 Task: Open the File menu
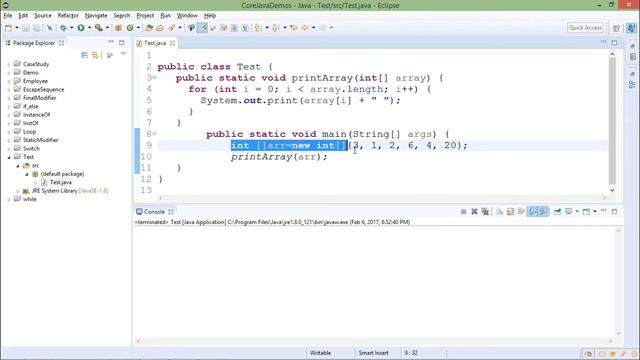coord(8,16)
